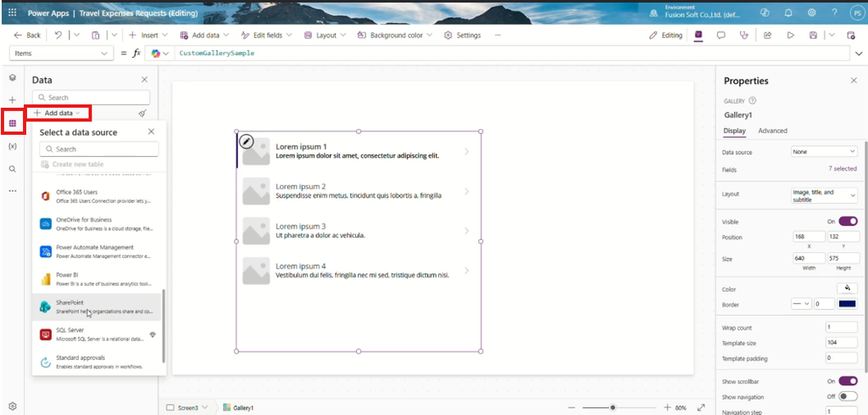The height and width of the screenshot is (415, 868).
Task: Save the app with the Save icon
Action: 813,35
